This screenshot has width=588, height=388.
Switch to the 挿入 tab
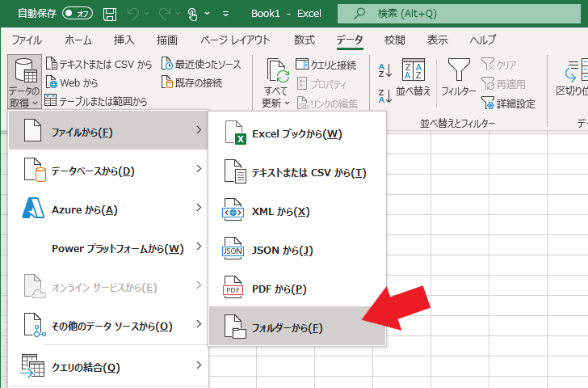click(124, 40)
